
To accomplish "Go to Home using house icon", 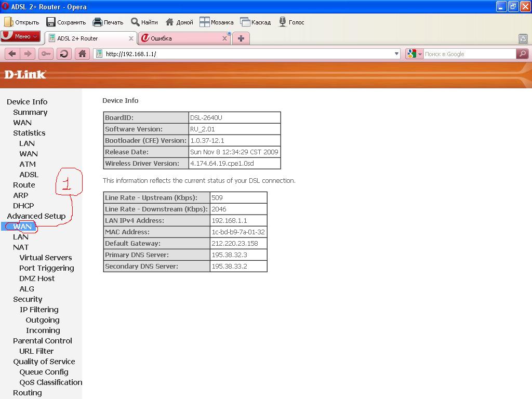I will 82,54.
